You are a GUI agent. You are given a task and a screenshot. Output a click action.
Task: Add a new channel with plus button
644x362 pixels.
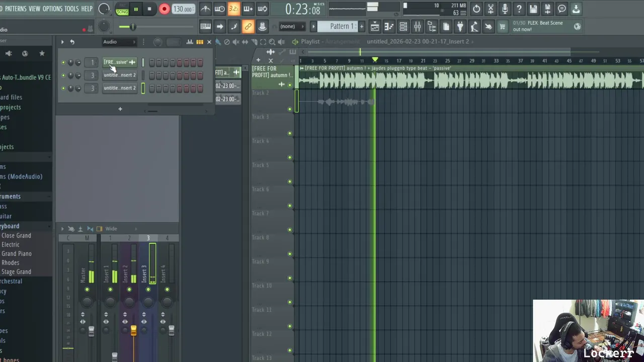coord(120,109)
